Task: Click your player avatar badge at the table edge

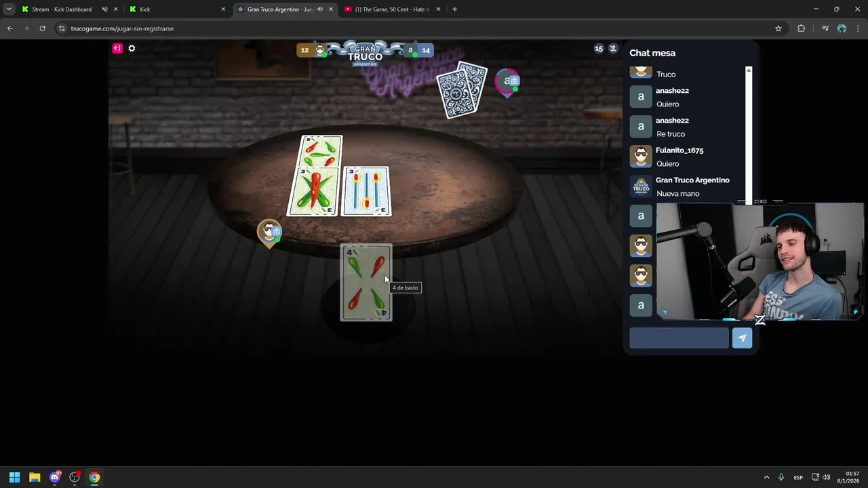Action: coord(270,232)
